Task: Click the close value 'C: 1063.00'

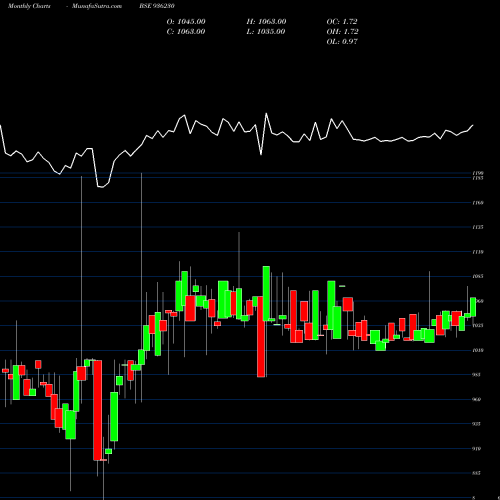Action: 186,32
